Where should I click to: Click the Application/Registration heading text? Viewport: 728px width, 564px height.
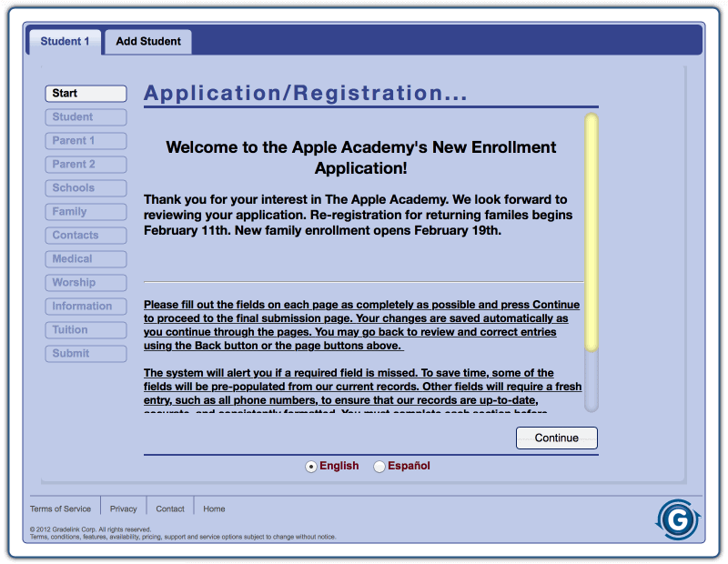306,93
